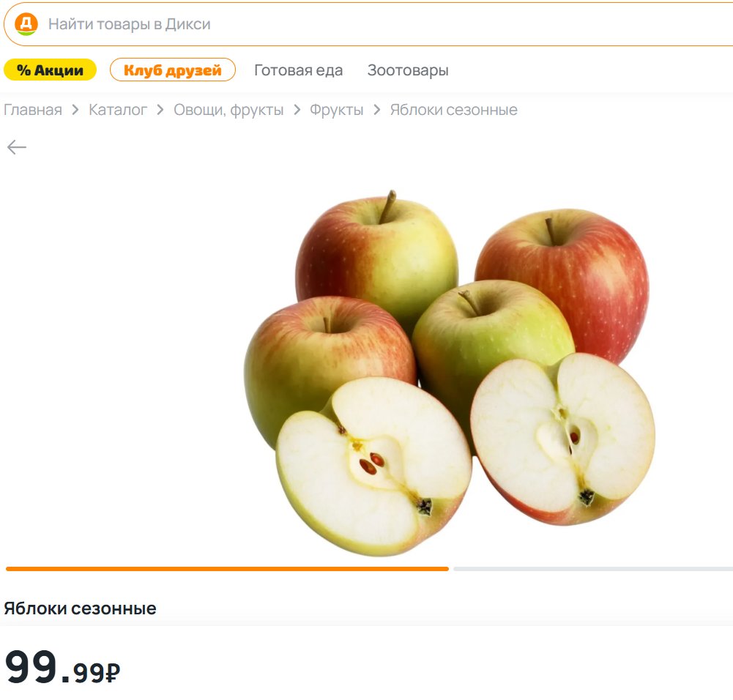Open the Клуб друзей section

[x=173, y=70]
